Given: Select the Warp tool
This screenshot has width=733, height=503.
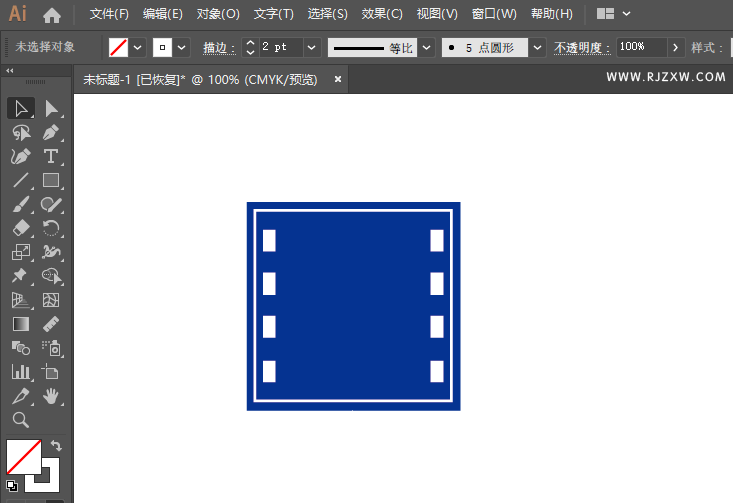Looking at the screenshot, I should (51, 252).
